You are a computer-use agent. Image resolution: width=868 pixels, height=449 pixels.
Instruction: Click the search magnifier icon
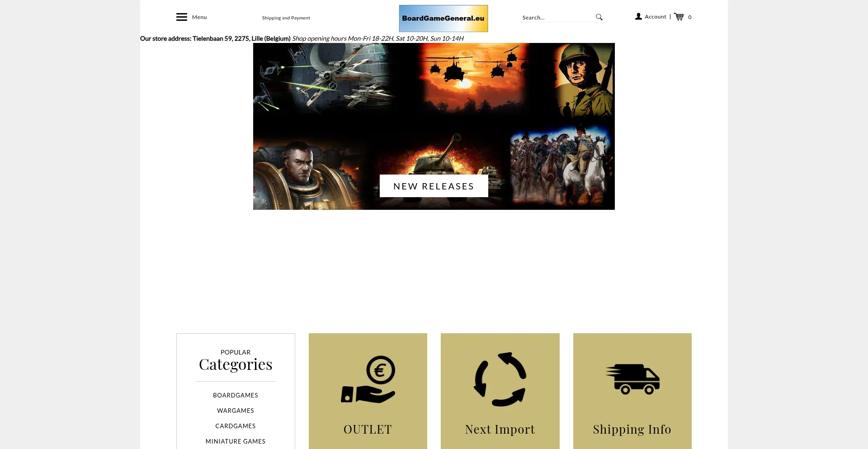point(599,17)
